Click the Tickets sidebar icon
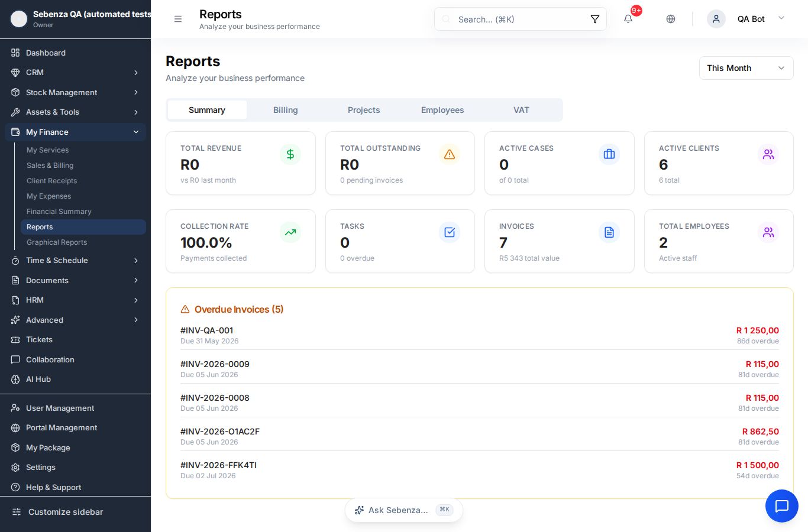Viewport: 808px width, 532px height. (x=15, y=339)
